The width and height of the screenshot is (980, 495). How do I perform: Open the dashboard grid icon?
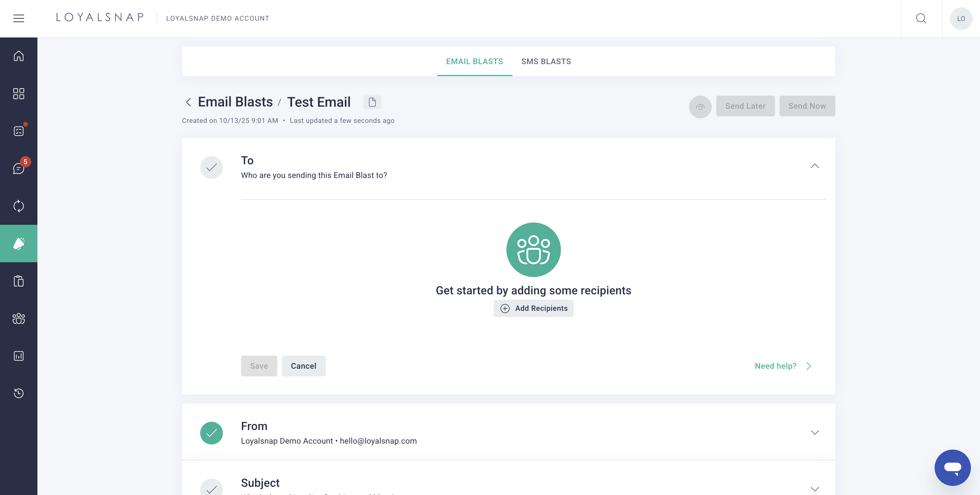point(19,93)
